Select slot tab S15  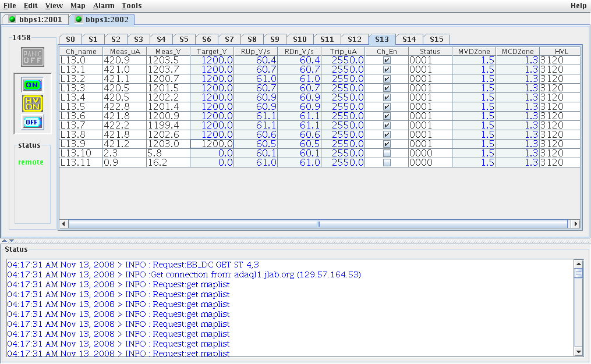437,39
